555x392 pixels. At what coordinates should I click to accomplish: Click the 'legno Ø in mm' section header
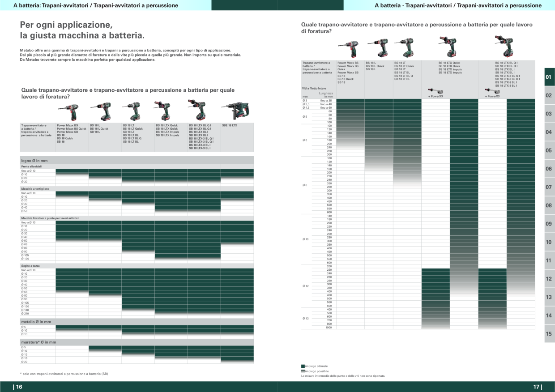point(137,160)
